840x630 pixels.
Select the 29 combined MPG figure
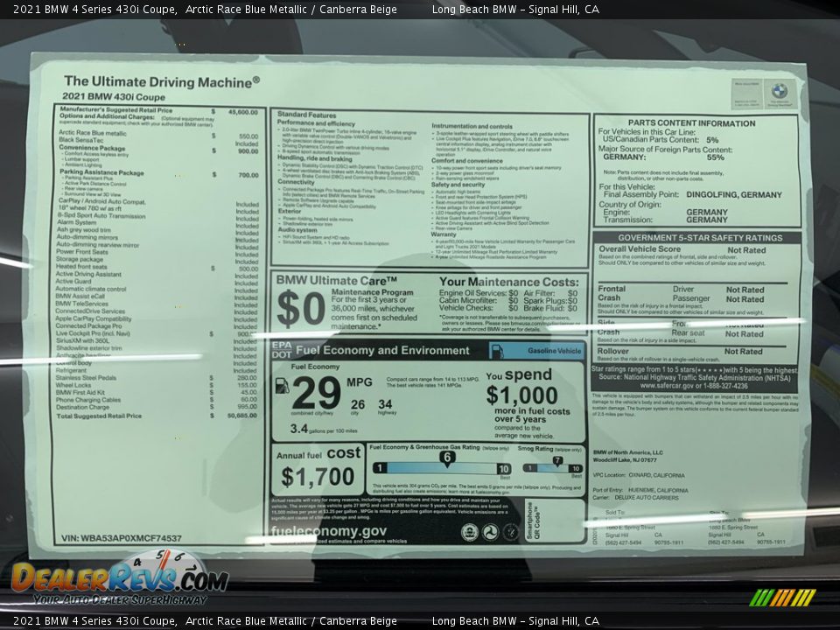pyautogui.click(x=317, y=392)
